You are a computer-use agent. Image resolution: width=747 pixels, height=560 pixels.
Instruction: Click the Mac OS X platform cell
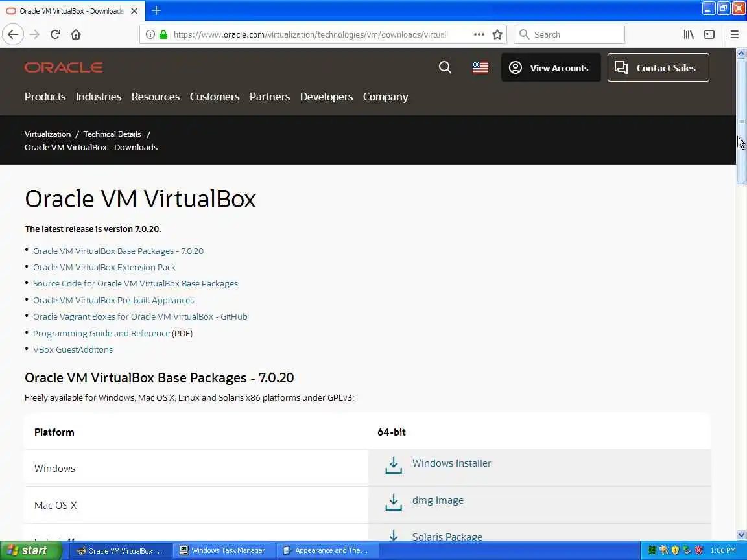click(x=196, y=505)
